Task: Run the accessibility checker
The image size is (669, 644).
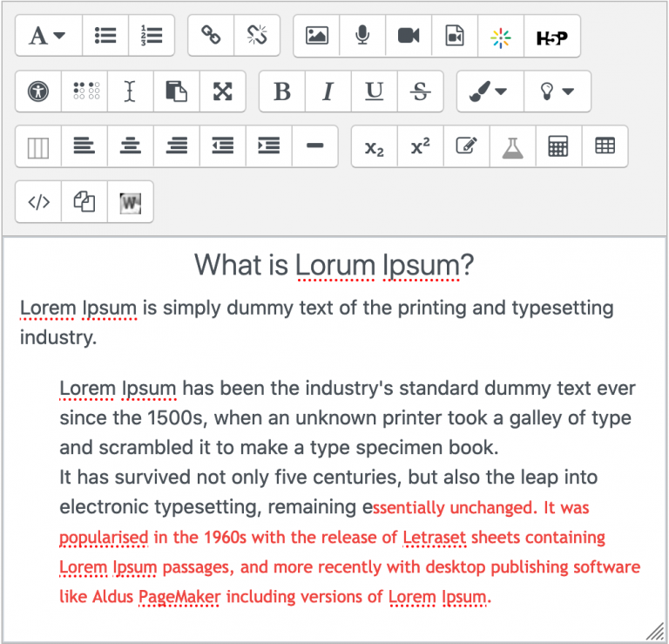Action: pyautogui.click(x=38, y=92)
